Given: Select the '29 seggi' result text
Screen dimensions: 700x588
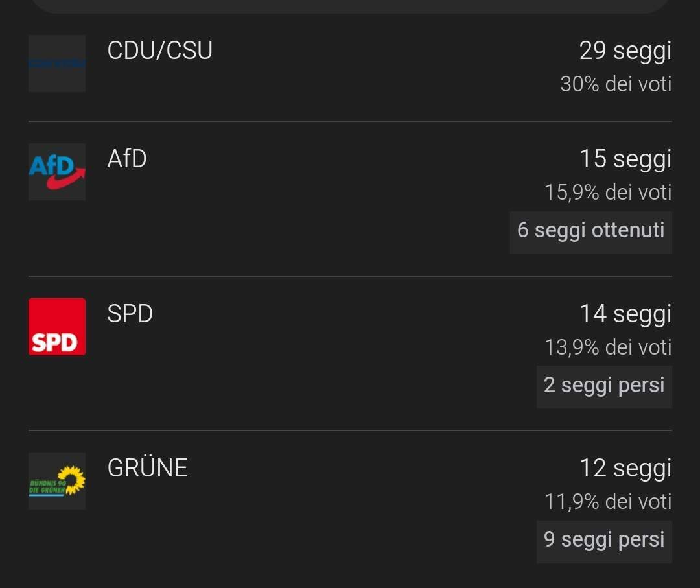Looking at the screenshot, I should tap(625, 51).
